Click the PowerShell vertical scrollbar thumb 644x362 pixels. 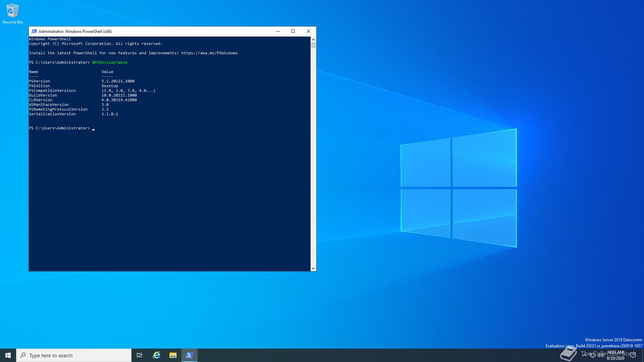tap(313, 45)
